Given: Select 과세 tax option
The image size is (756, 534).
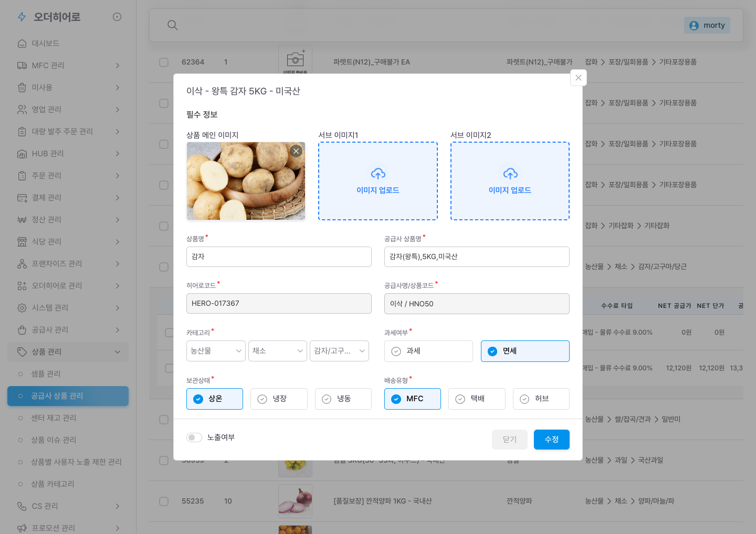Looking at the screenshot, I should pyautogui.click(x=428, y=351).
